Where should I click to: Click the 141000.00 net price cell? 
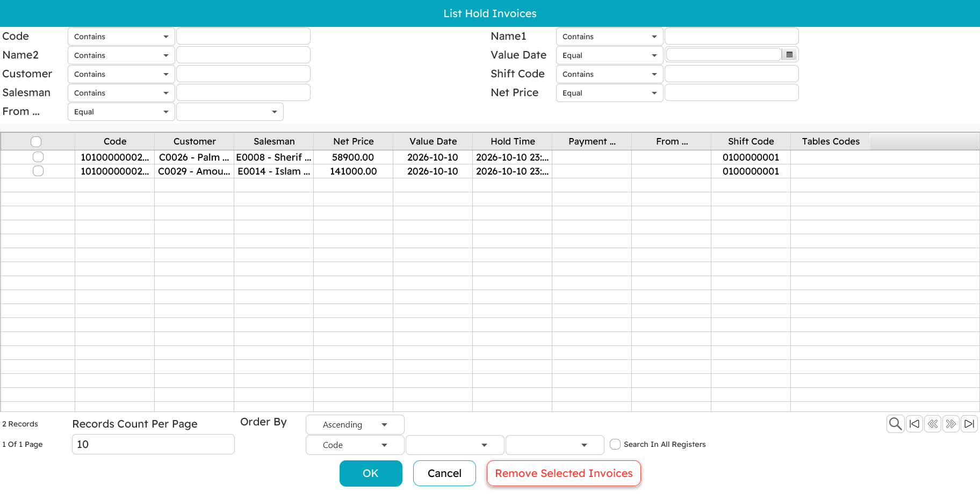tap(354, 171)
